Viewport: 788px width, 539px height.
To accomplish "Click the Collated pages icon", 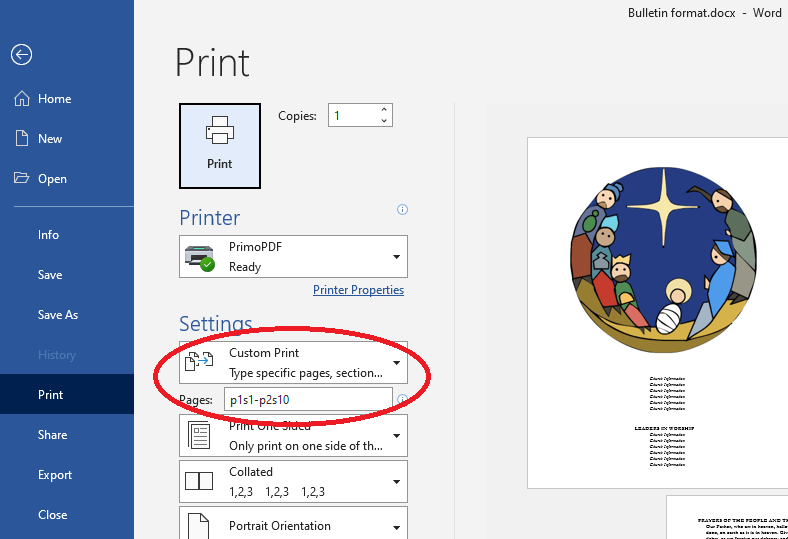I will coord(199,481).
